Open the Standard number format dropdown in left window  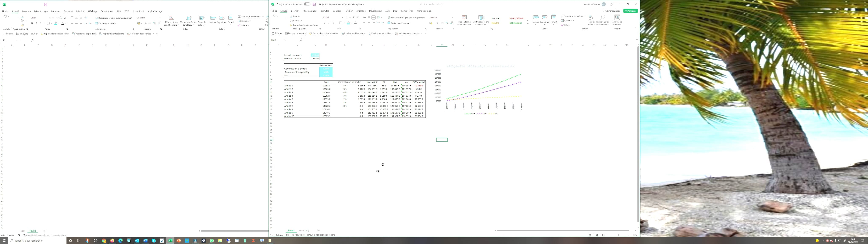[160, 18]
